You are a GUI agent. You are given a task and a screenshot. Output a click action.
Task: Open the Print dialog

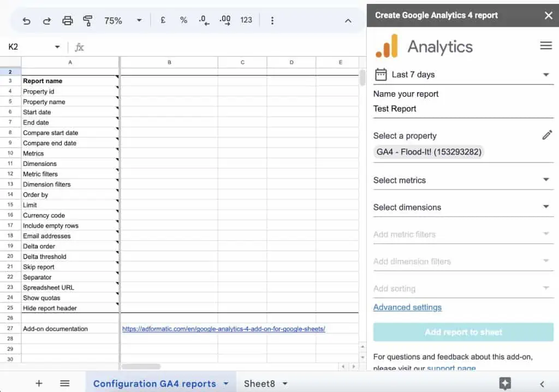pos(68,20)
